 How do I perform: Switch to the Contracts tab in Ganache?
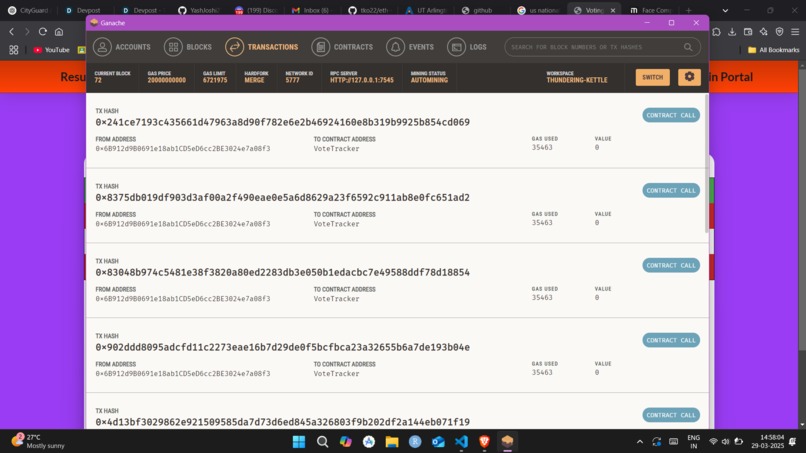(342, 47)
